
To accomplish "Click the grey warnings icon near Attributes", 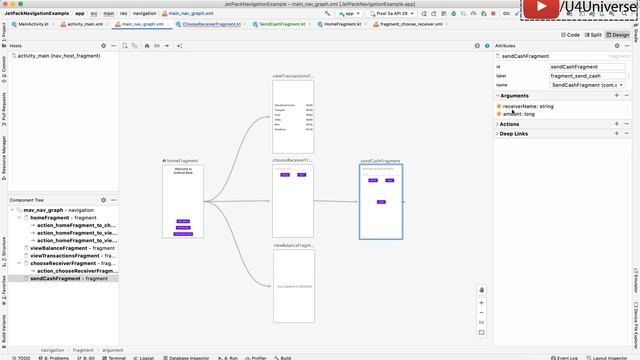I will click(x=477, y=46).
